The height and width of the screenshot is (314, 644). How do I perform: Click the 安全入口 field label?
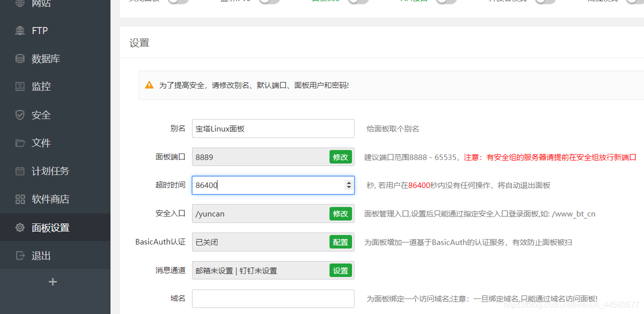click(x=170, y=213)
